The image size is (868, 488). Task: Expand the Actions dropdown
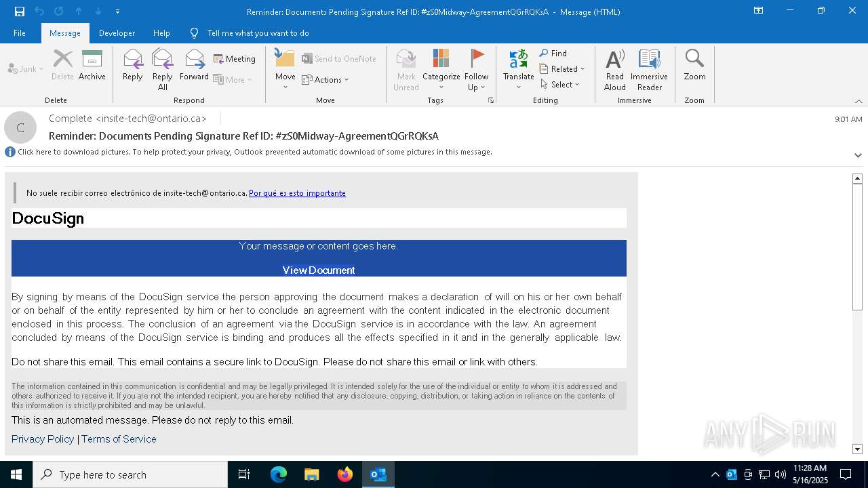[325, 79]
